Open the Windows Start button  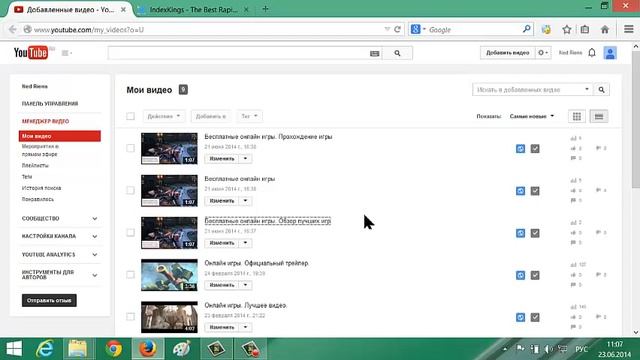coord(14,349)
